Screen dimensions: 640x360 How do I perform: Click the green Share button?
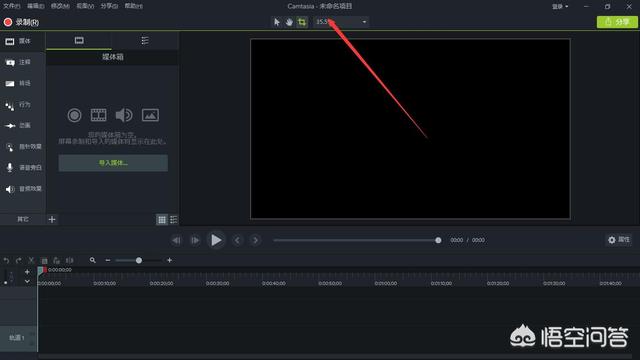click(617, 22)
